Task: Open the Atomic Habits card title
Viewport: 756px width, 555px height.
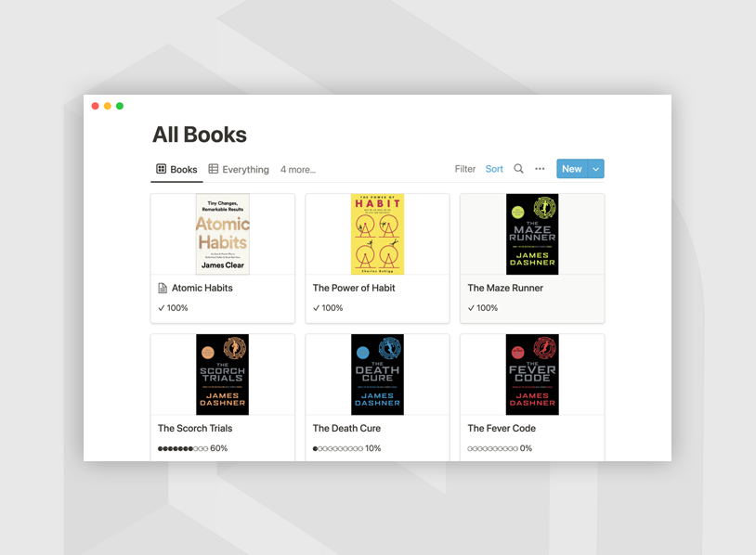Action: coord(202,288)
